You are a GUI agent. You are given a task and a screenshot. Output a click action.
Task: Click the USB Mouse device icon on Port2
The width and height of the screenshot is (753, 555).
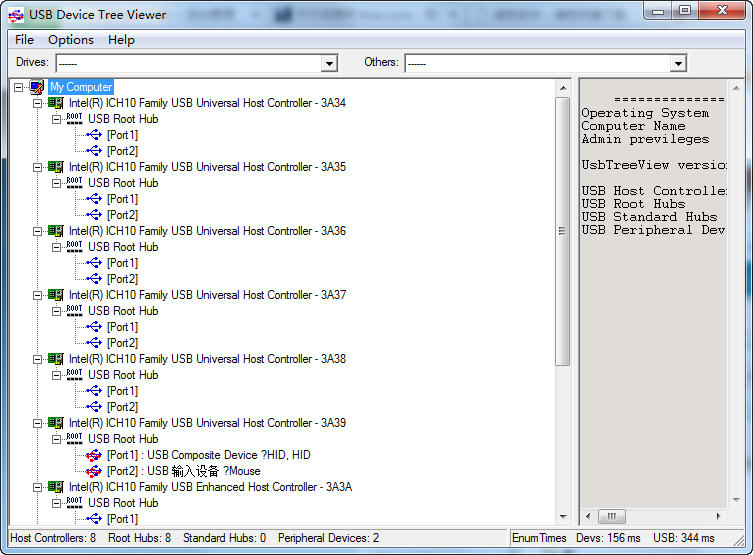click(94, 471)
